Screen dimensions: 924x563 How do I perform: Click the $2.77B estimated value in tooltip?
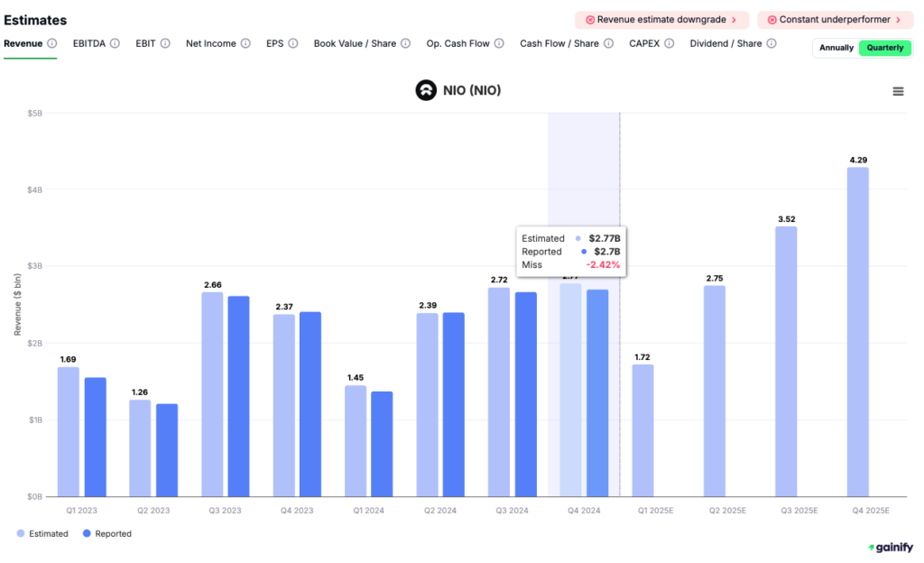(x=605, y=238)
